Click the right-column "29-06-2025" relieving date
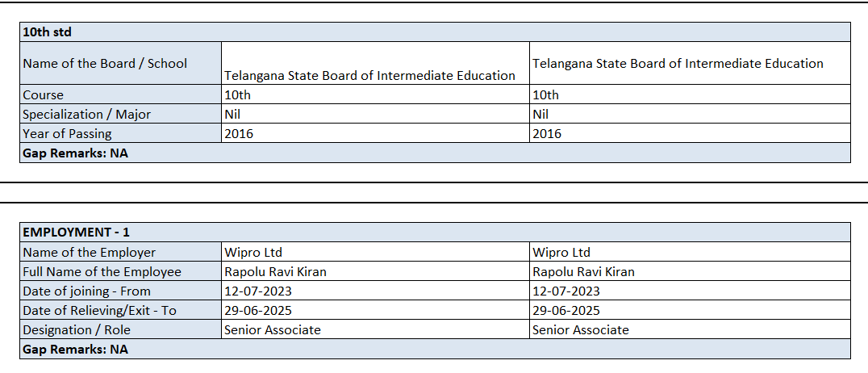 [566, 310]
